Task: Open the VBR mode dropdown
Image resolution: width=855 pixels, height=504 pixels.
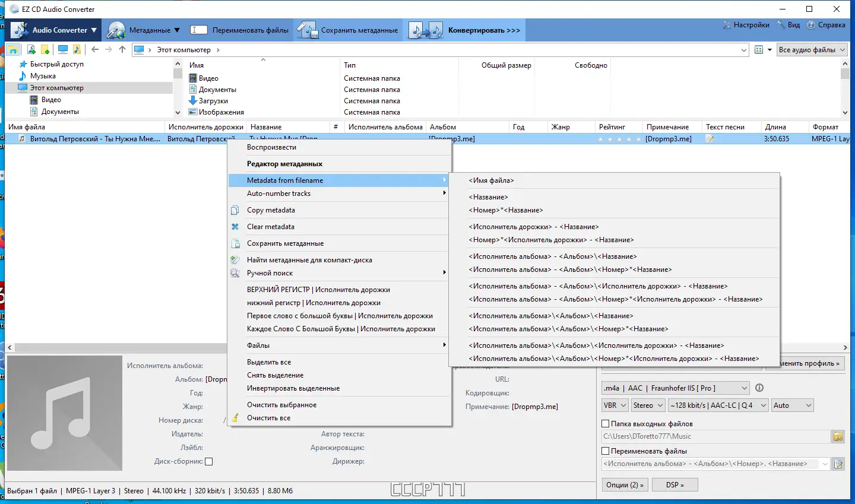Action: [x=615, y=405]
